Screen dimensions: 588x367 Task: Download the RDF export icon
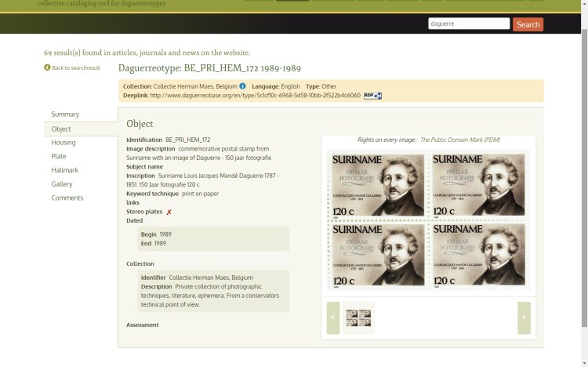coord(372,96)
